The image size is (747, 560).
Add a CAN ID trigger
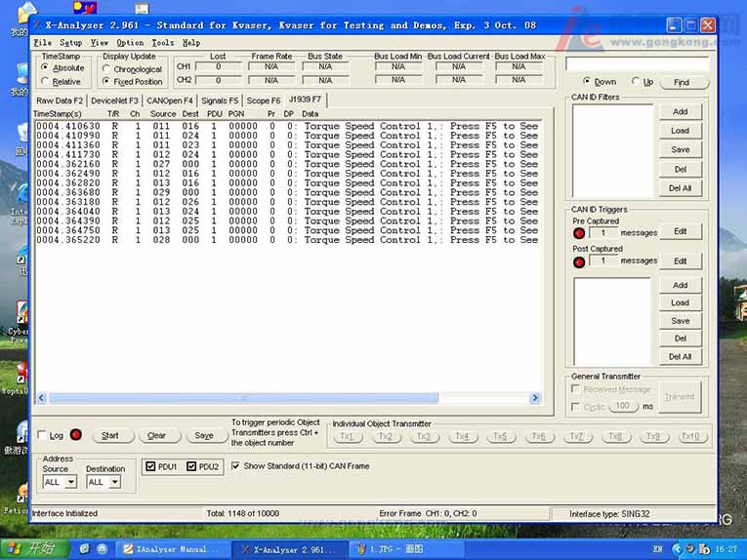click(681, 285)
